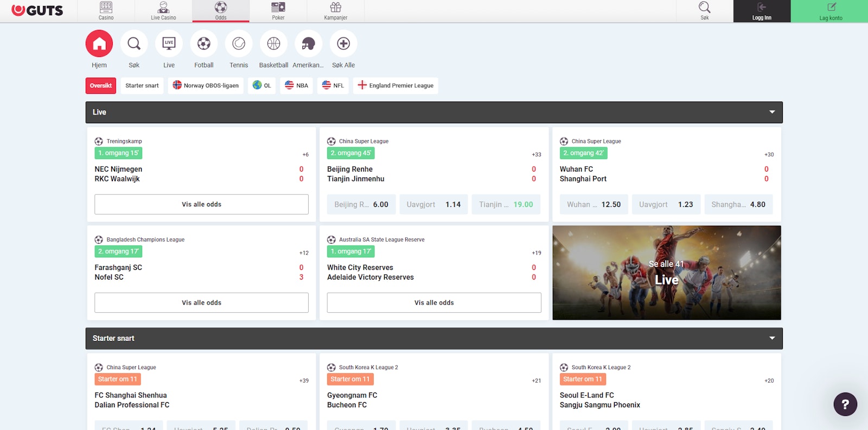The image size is (868, 430).
Task: Click the Hjem home icon
Action: [x=99, y=44]
